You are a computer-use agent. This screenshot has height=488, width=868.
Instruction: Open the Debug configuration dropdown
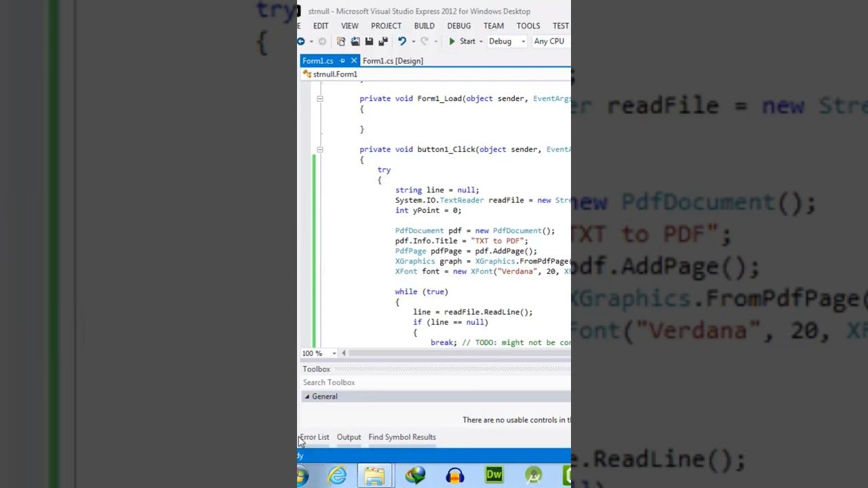pos(507,41)
